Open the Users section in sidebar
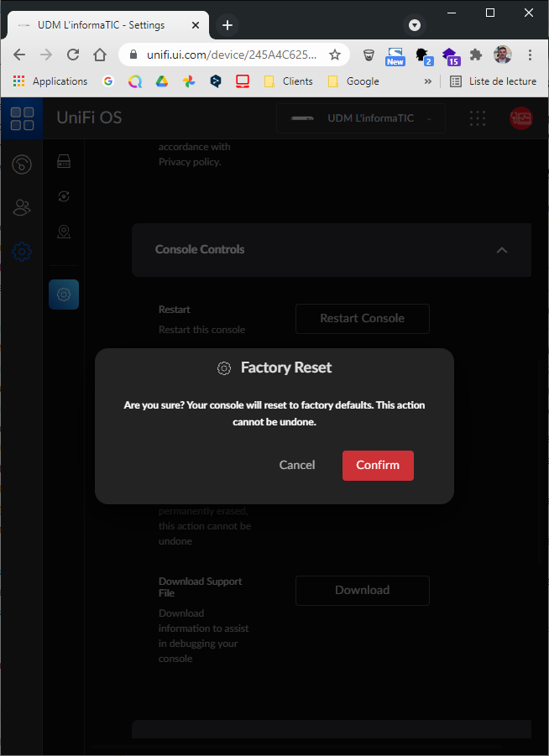The height and width of the screenshot is (756, 549). [22, 207]
